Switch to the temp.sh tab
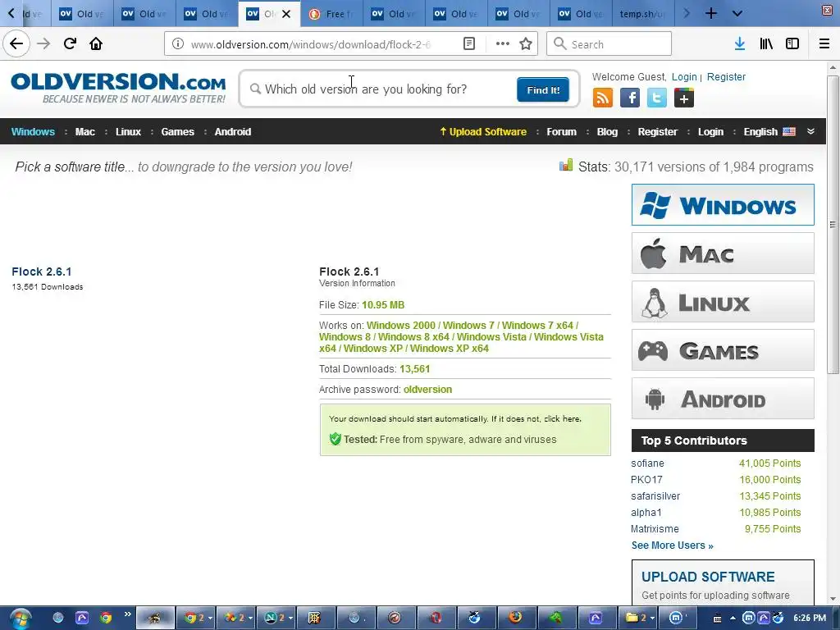 click(x=643, y=14)
